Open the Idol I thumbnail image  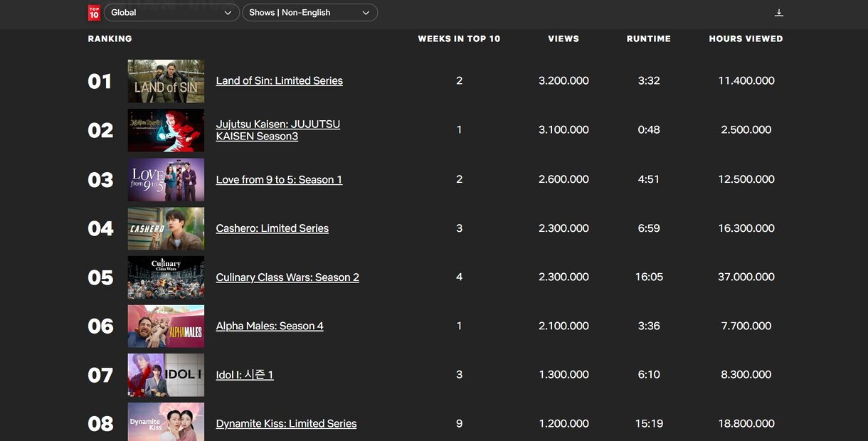(166, 375)
